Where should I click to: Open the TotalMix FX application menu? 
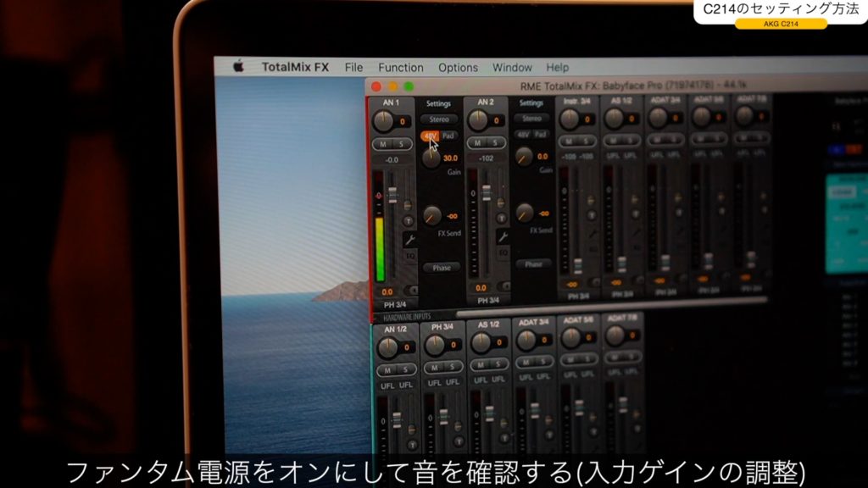pyautogui.click(x=295, y=68)
